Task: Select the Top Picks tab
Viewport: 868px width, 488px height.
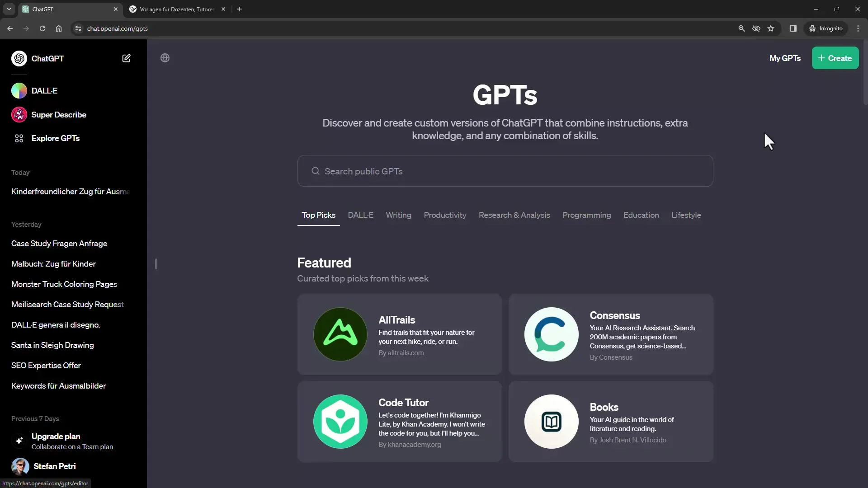Action: 318,215
